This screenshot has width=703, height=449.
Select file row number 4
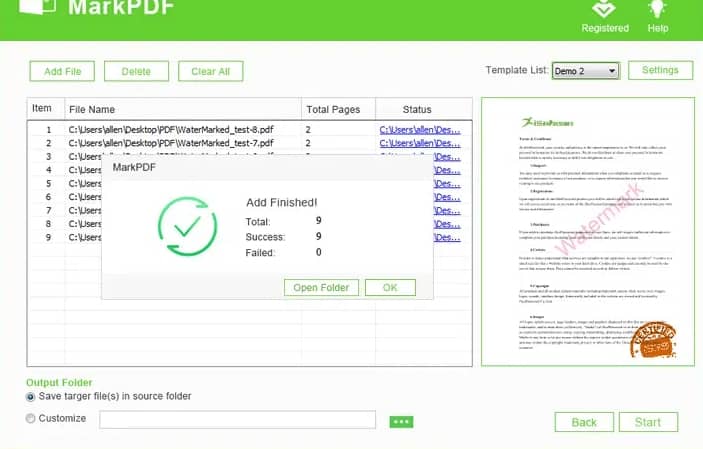[65, 170]
